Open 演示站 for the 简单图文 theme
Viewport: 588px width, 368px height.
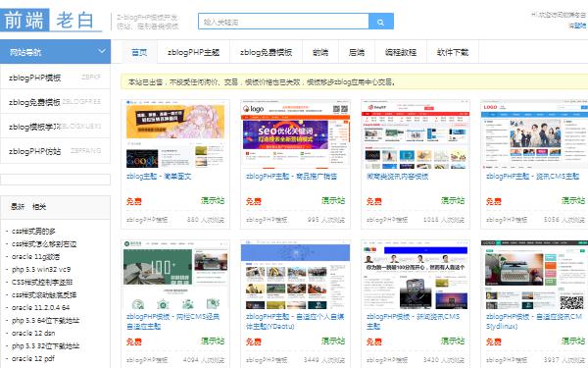coord(213,200)
